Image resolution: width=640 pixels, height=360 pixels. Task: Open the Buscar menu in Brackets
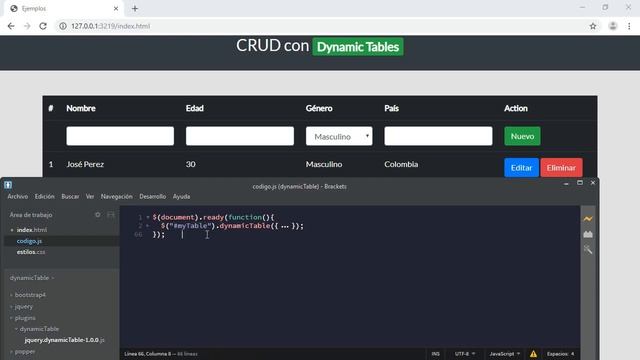point(70,196)
